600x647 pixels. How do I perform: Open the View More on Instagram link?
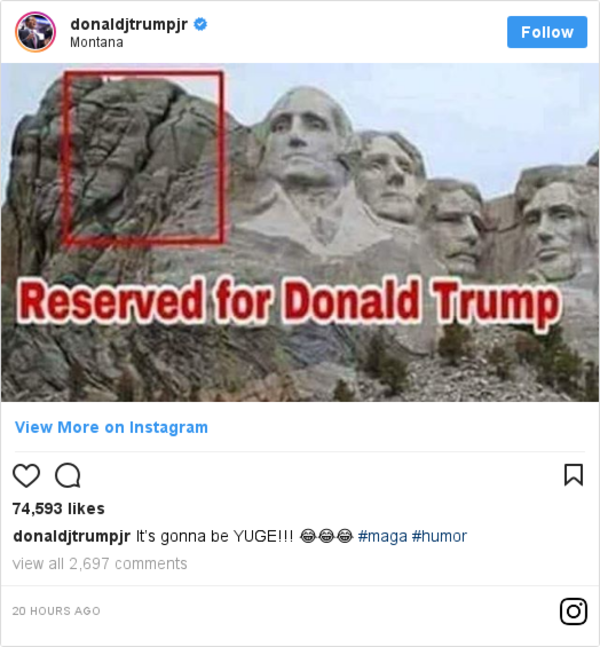click(111, 427)
